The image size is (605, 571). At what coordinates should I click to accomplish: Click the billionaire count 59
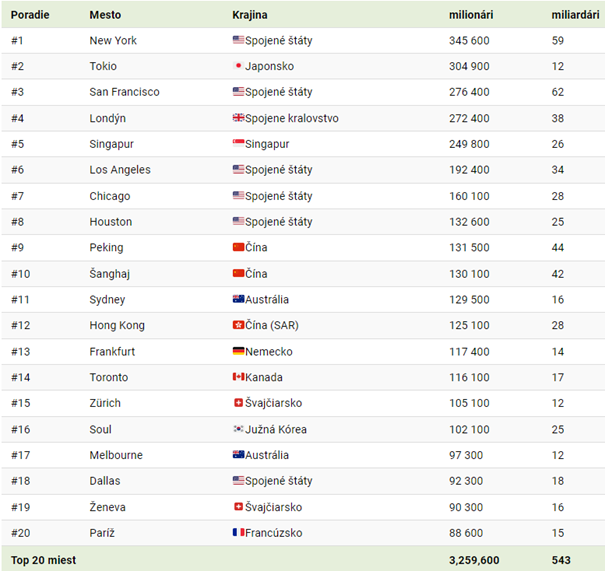[558, 41]
